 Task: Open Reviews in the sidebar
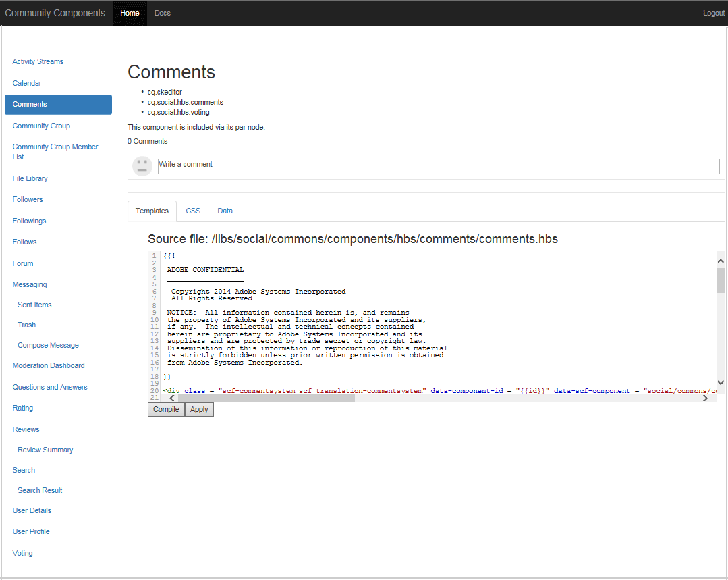(x=26, y=430)
